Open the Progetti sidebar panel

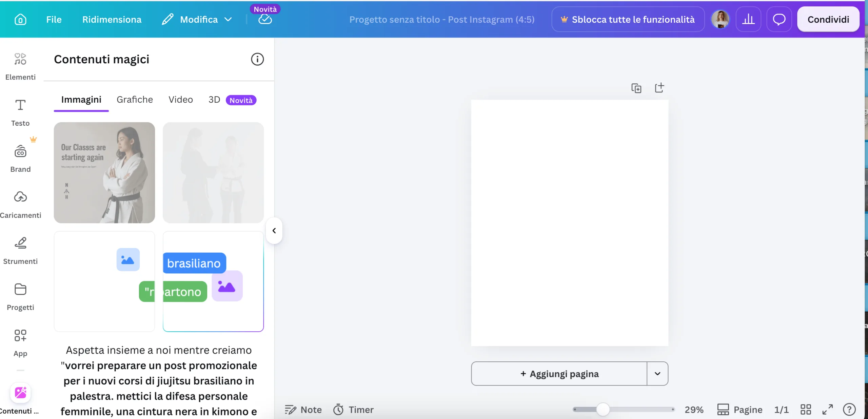(x=20, y=297)
